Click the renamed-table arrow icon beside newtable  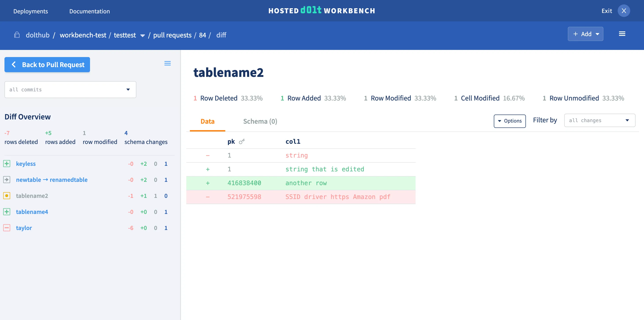7,180
